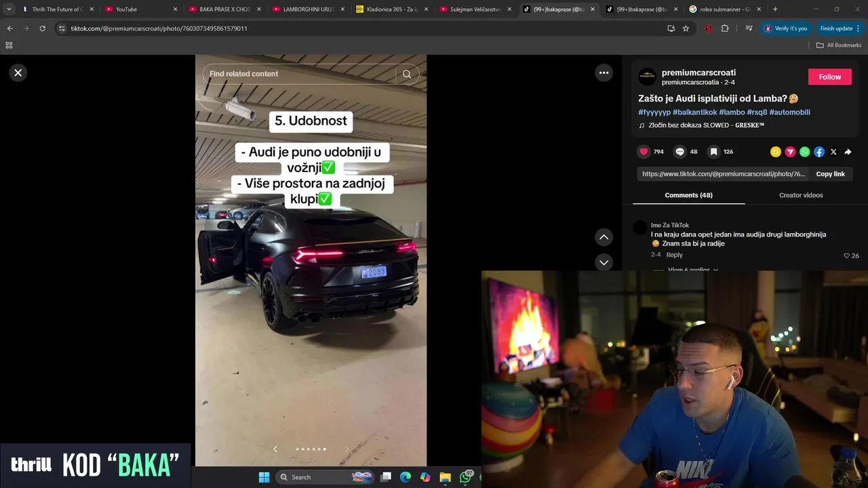868x488 pixels.
Task: Open the Extensions puzzle icon
Action: (725, 28)
